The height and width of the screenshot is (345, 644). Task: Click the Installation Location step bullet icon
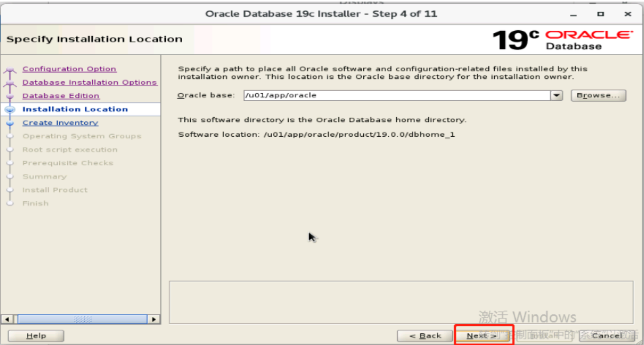[10, 110]
